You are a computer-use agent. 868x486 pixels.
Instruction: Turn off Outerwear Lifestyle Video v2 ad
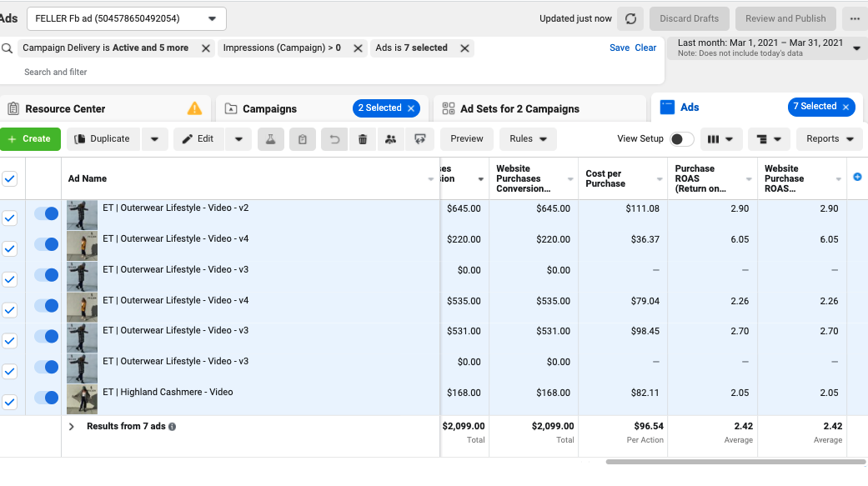tap(47, 213)
